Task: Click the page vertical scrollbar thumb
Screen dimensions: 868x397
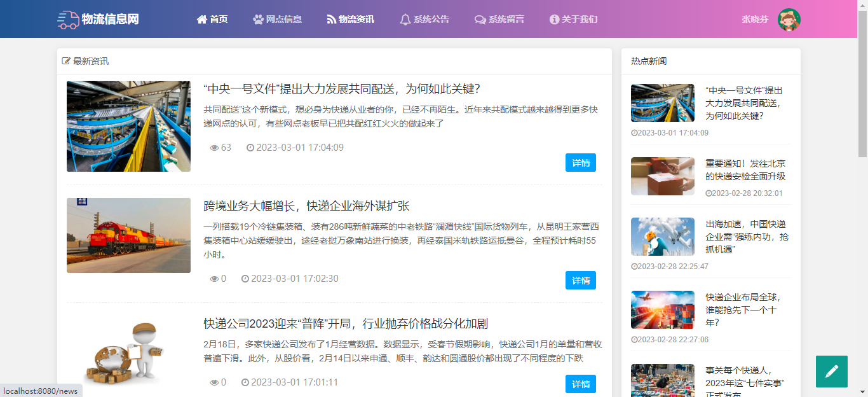Action: pos(862,83)
